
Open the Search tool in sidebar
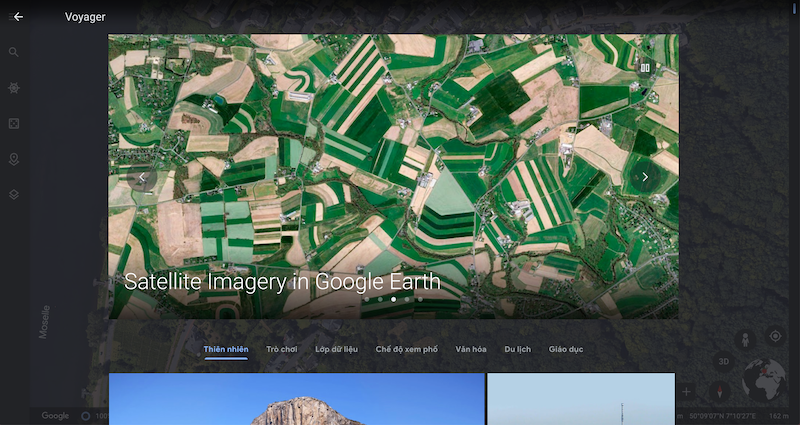pos(14,52)
